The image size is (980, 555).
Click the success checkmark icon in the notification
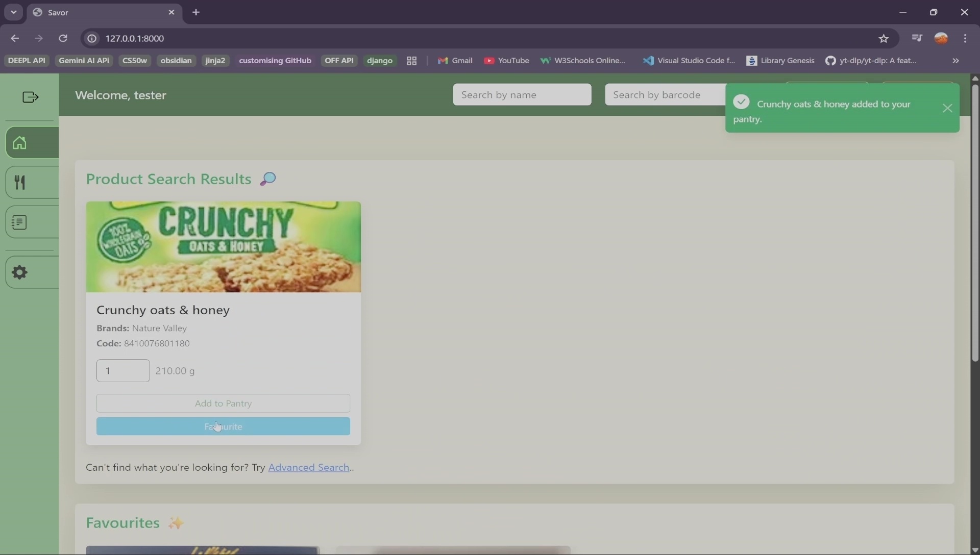click(x=742, y=102)
